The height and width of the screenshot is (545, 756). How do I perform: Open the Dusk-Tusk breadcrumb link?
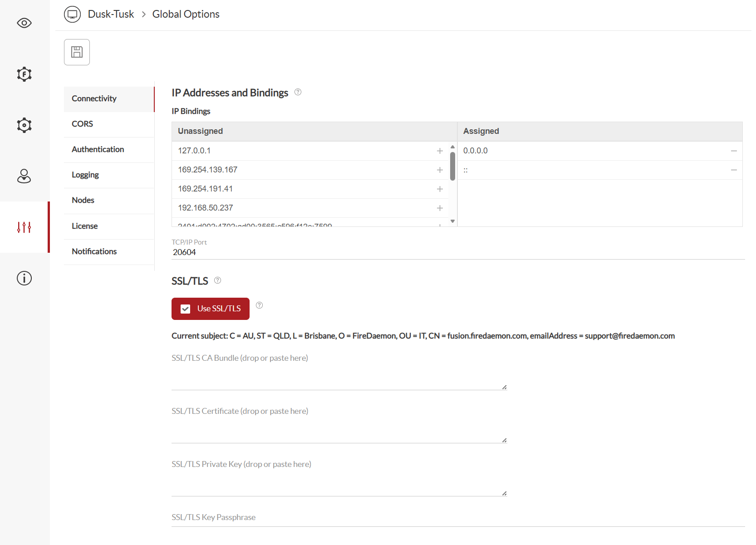pos(111,14)
